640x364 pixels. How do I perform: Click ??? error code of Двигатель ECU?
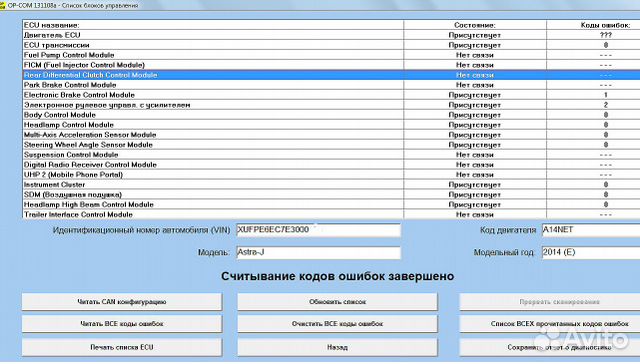pyautogui.click(x=606, y=35)
